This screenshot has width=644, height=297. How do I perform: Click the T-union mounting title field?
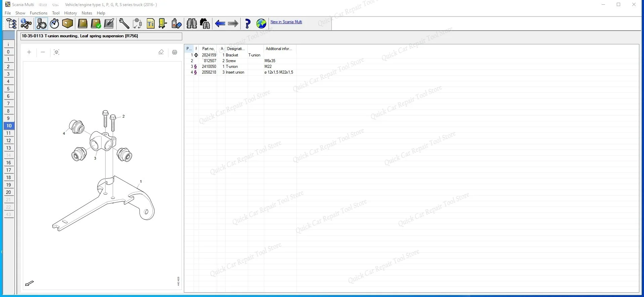coord(101,36)
